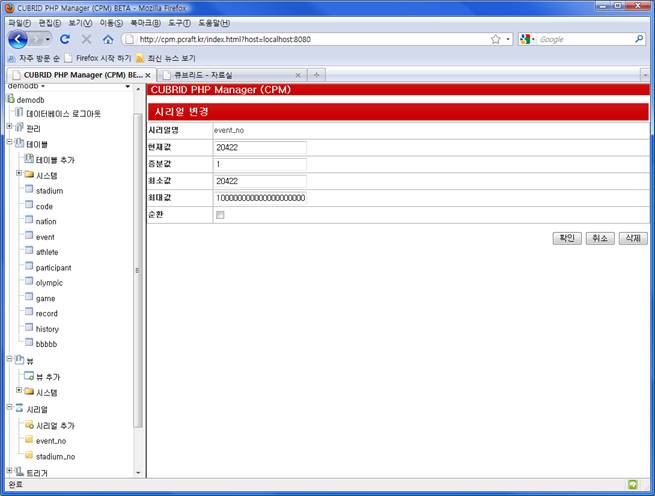
Task: Click the code table icon
Action: pyautogui.click(x=29, y=205)
